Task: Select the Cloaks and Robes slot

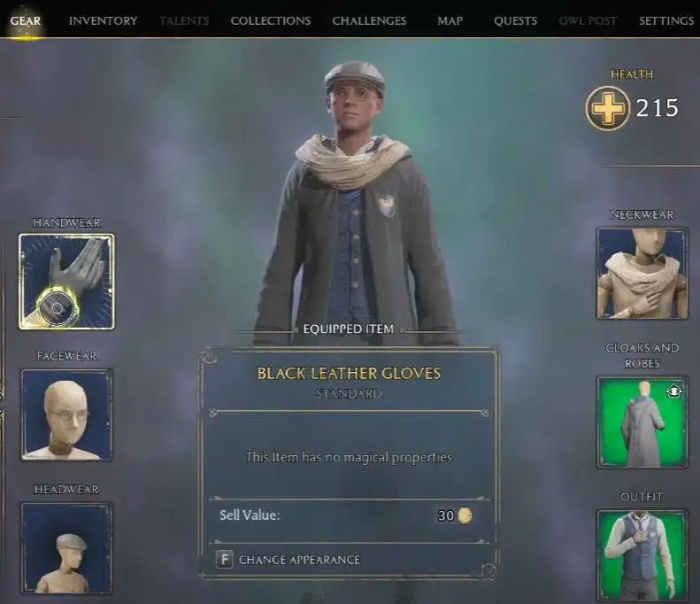Action: click(x=642, y=422)
